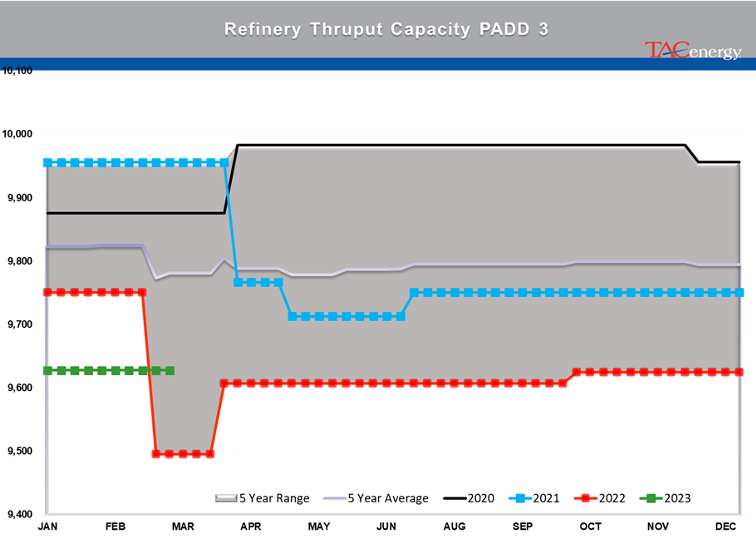Click the 'APR' x-axis label
Viewport: 756px width, 548px height.
click(x=251, y=526)
